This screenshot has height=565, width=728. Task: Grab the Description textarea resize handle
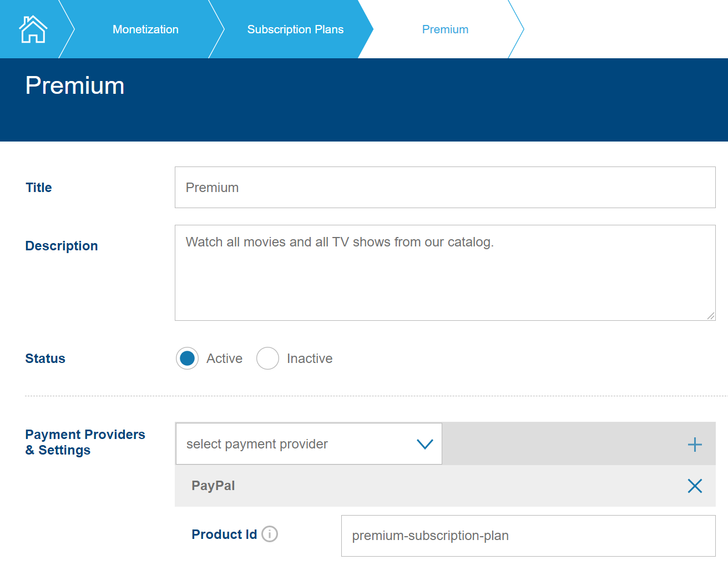click(711, 316)
